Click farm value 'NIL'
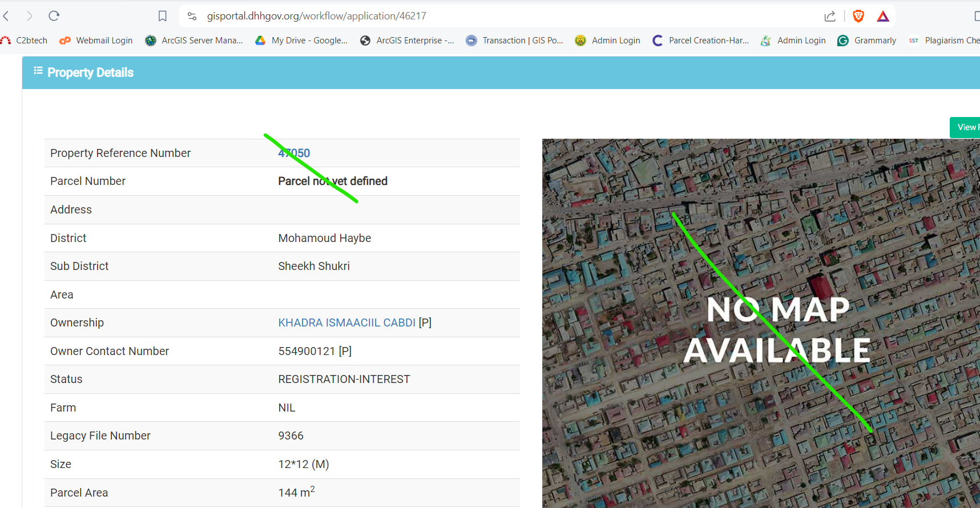The height and width of the screenshot is (508, 980). (x=287, y=408)
